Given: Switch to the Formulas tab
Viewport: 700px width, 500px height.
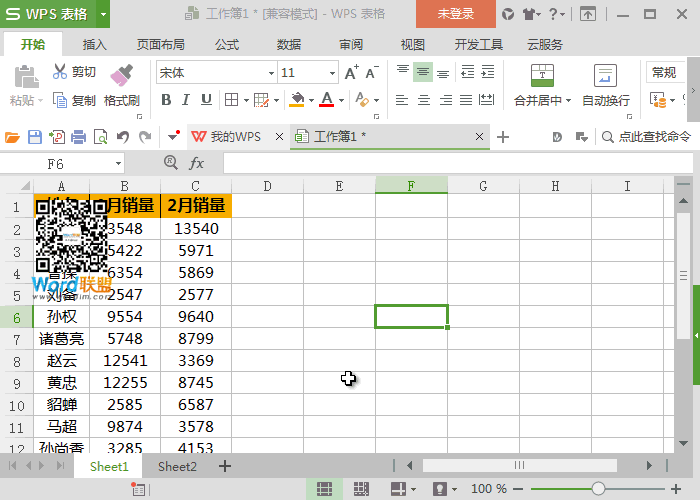Looking at the screenshot, I should (227, 45).
